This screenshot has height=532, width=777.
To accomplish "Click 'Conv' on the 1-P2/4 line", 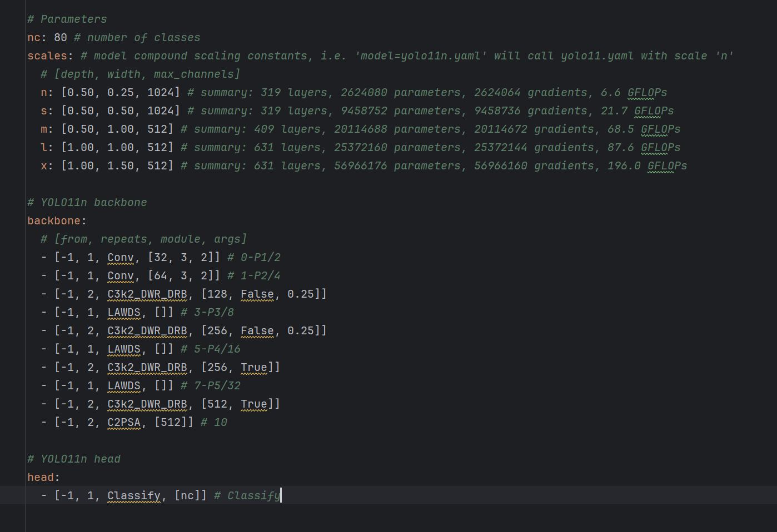I will pyautogui.click(x=121, y=275).
